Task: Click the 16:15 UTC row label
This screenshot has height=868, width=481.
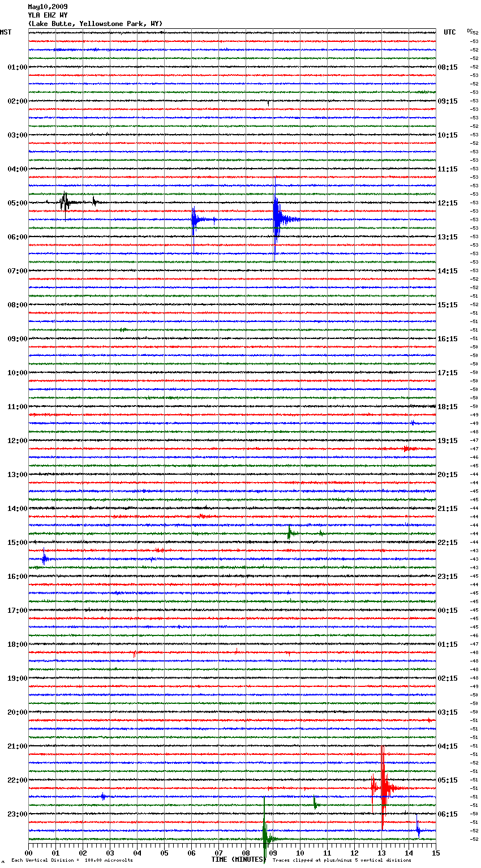Action: click(x=448, y=339)
